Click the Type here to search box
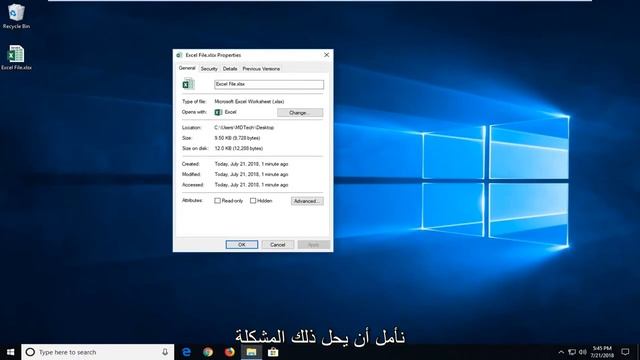640x360 pixels. coord(98,352)
